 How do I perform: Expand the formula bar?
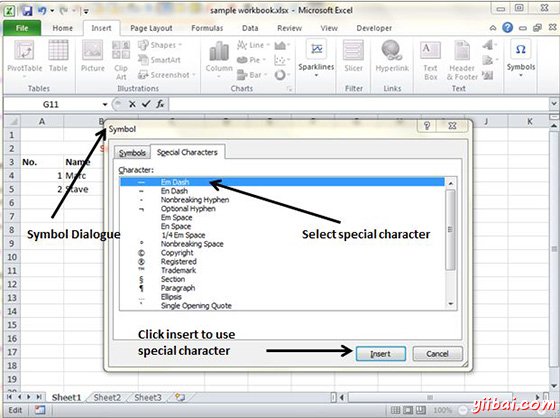(554, 104)
